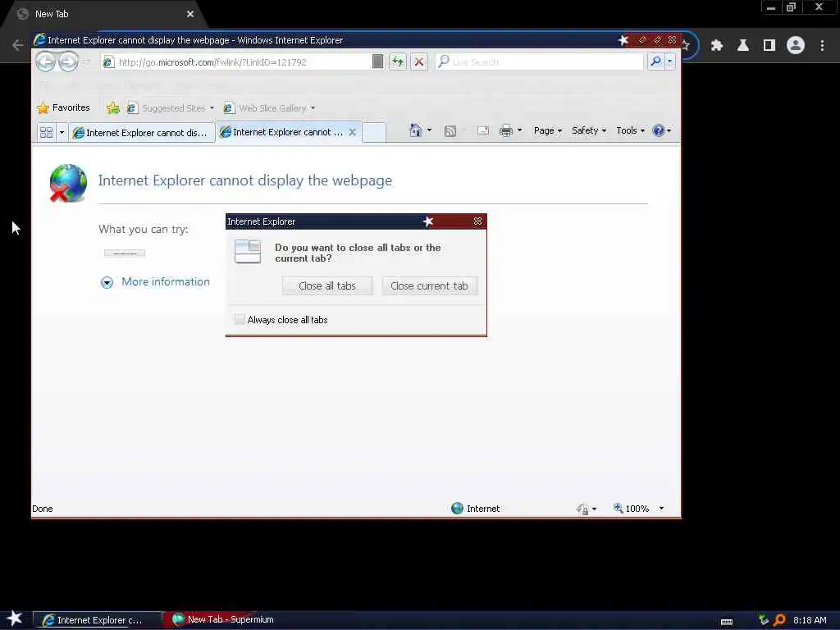
Task: Click the Close all tabs button
Action: 326,286
